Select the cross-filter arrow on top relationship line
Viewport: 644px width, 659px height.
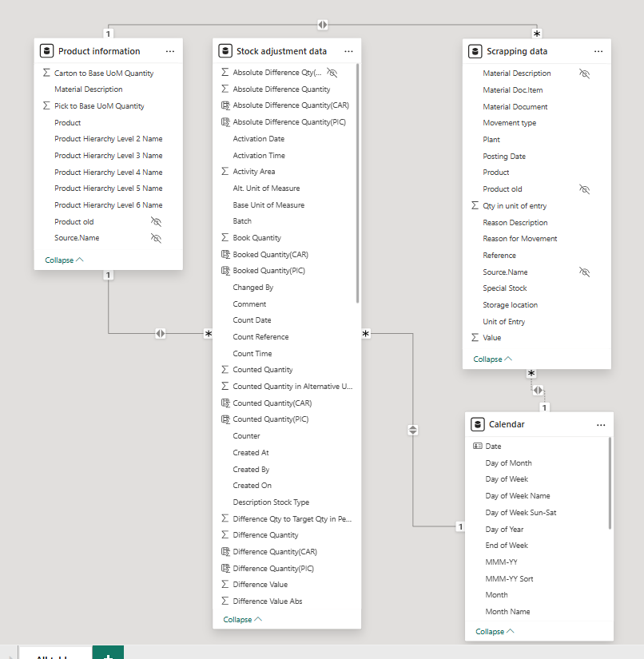click(x=323, y=25)
